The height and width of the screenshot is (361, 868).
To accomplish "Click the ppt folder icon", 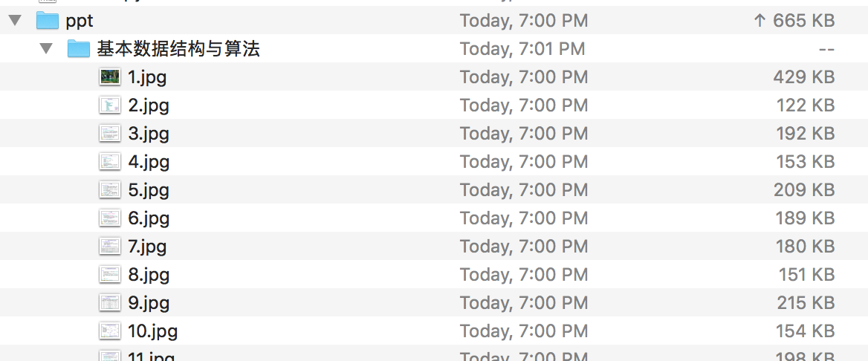I will click(48, 21).
